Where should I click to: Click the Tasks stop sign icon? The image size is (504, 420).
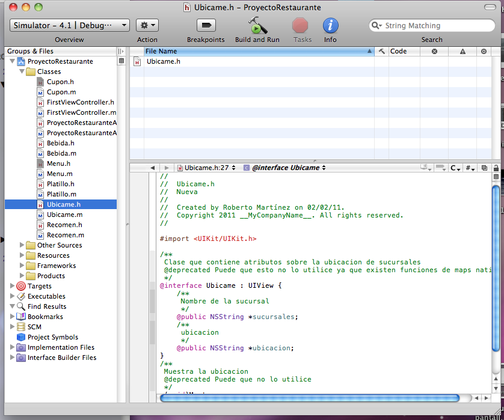(300, 25)
